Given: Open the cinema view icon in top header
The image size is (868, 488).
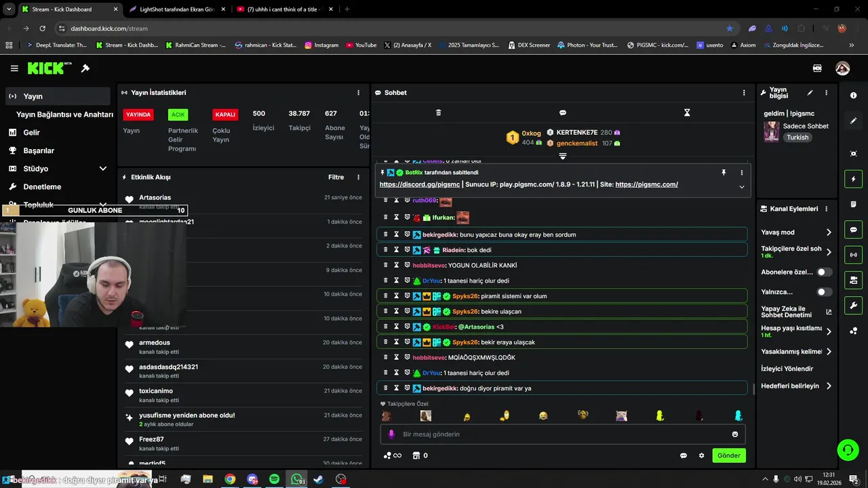Looking at the screenshot, I should pos(817,68).
